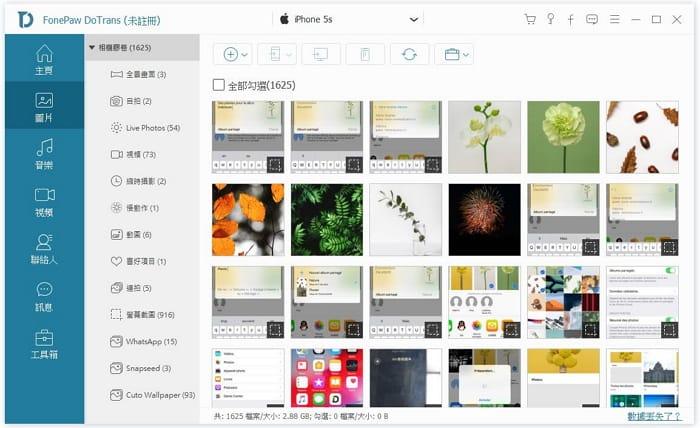Image resolution: width=700 pixels, height=428 pixels.
Task: Open the 主頁 home section
Action: pyautogui.click(x=44, y=59)
